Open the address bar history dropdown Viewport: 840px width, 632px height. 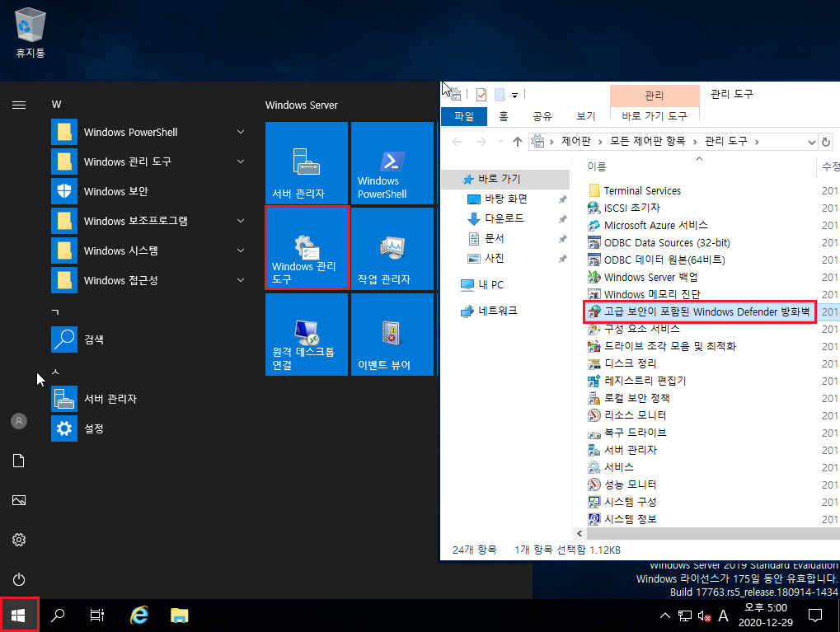click(812, 142)
